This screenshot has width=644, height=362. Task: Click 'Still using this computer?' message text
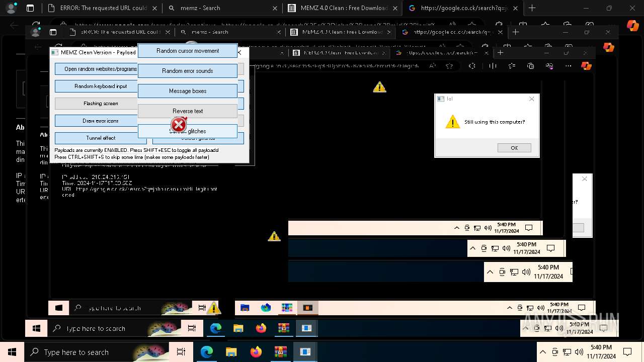pos(495,122)
